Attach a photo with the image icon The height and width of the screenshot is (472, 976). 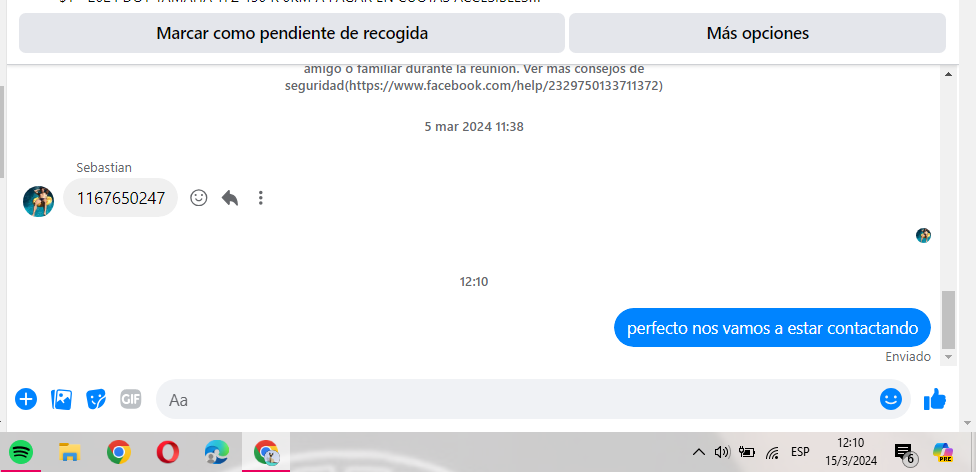(x=61, y=399)
